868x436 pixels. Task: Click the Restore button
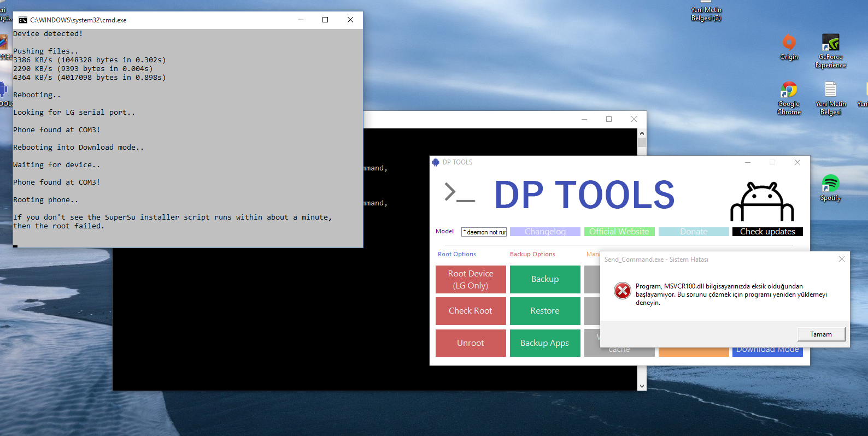coord(545,311)
